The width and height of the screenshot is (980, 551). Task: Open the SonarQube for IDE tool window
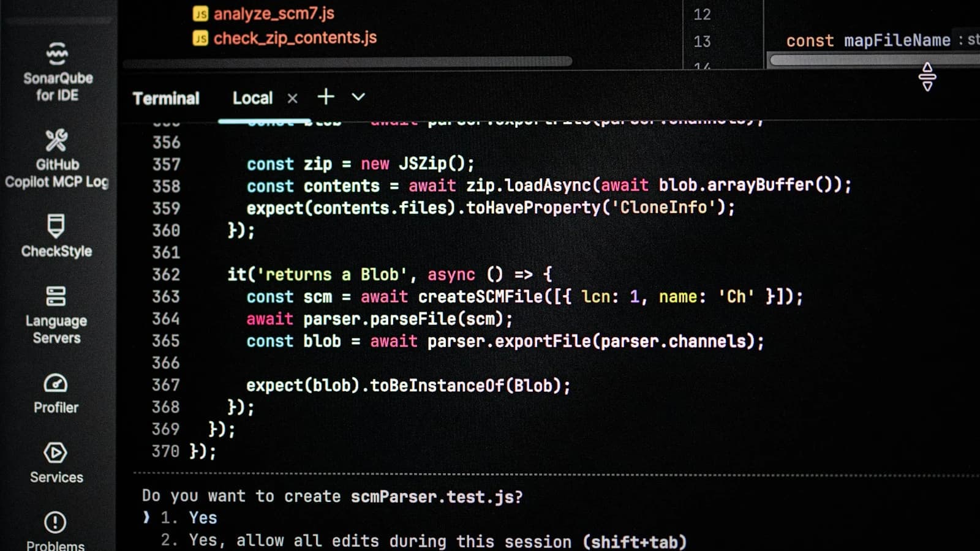pyautogui.click(x=57, y=72)
